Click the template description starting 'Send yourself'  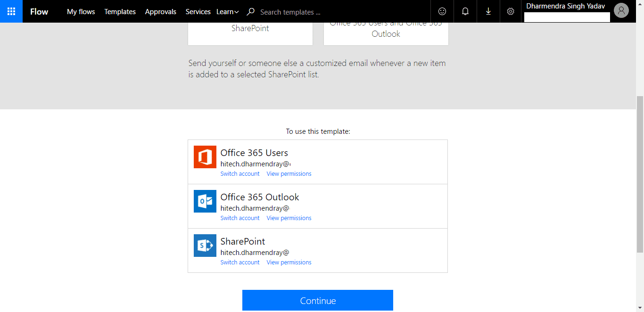pyautogui.click(x=317, y=69)
